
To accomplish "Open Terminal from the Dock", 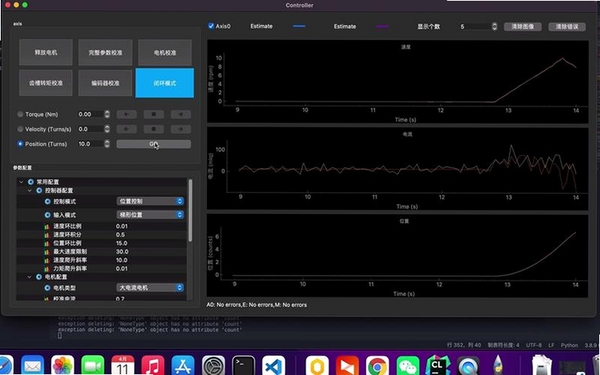I will (243, 366).
